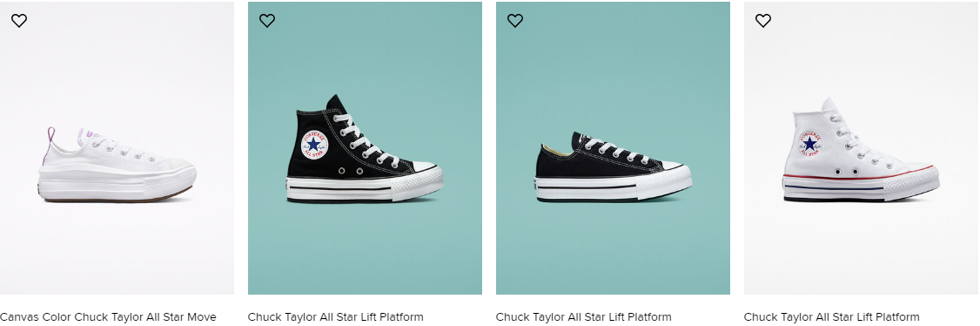Open the white high-top platform sneaker image
Image resolution: width=980 pixels, height=326 pixels.
[x=862, y=148]
